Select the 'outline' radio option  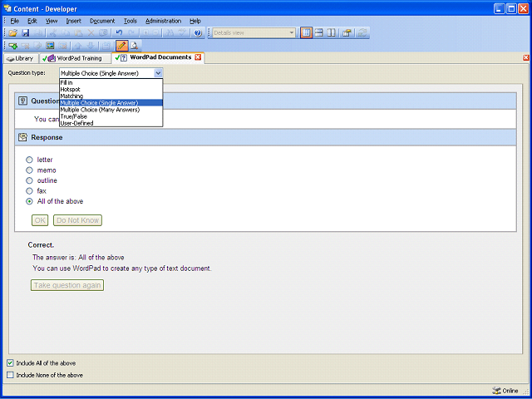[x=30, y=180]
